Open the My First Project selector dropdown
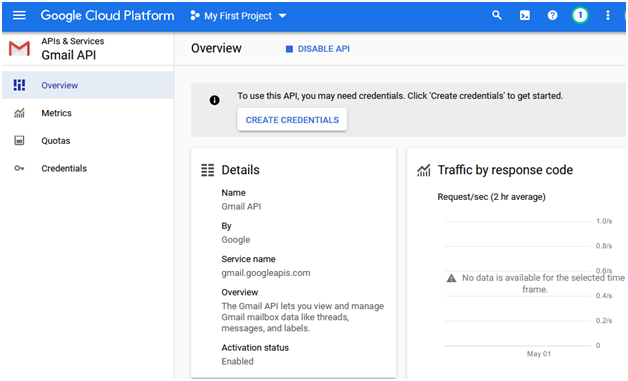Screen dimensions: 628x381 point(239,16)
